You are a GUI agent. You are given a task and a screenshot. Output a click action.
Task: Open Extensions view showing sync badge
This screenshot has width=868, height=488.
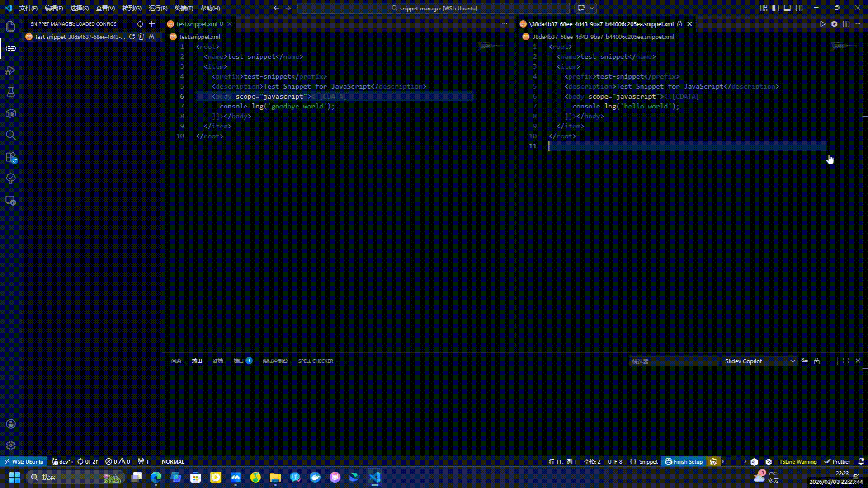pyautogui.click(x=10, y=157)
